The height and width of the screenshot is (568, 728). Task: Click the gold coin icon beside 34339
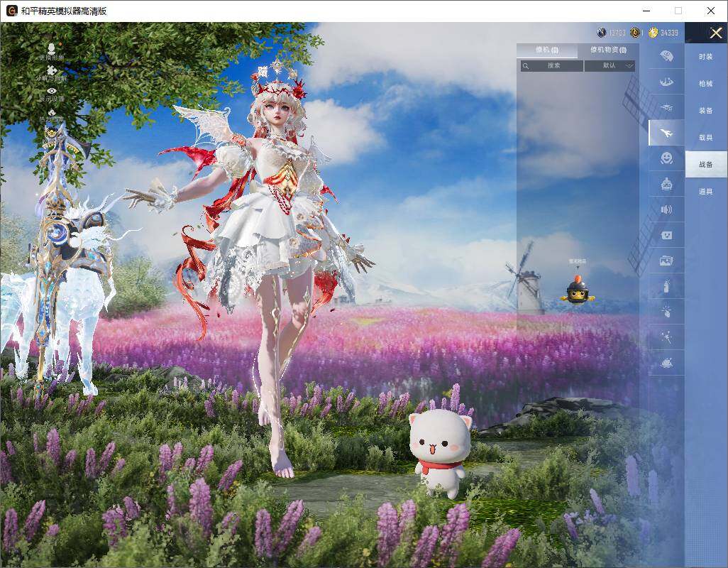(653, 33)
